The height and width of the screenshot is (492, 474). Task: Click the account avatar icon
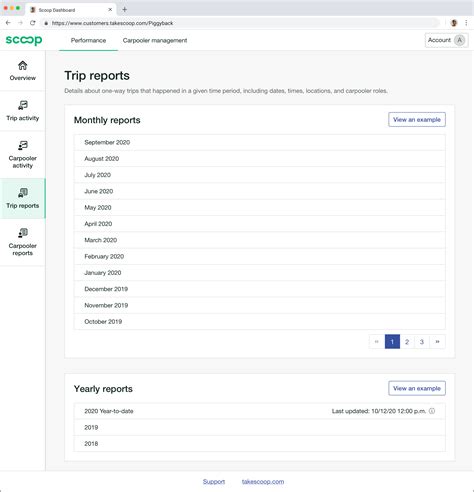[x=460, y=40]
